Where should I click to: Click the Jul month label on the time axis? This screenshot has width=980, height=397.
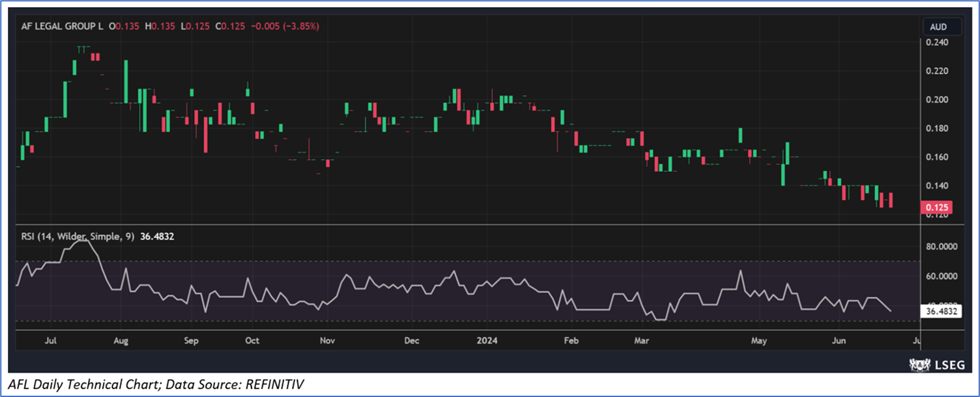coord(51,340)
